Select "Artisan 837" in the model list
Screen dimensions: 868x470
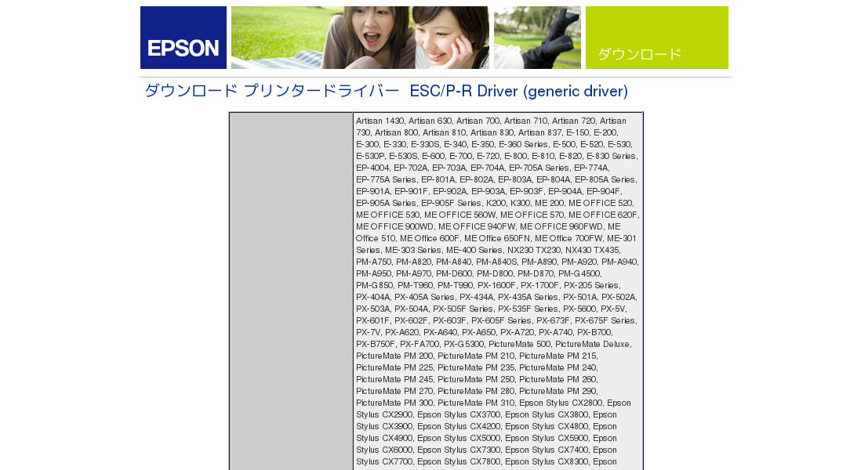[x=540, y=132]
